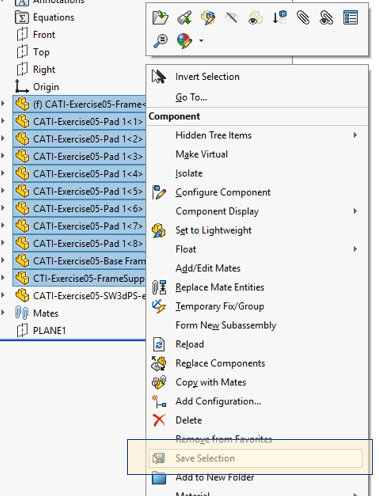The height and width of the screenshot is (496, 379).
Task: Click the Mates paperclip icon in tree
Action: click(x=22, y=313)
